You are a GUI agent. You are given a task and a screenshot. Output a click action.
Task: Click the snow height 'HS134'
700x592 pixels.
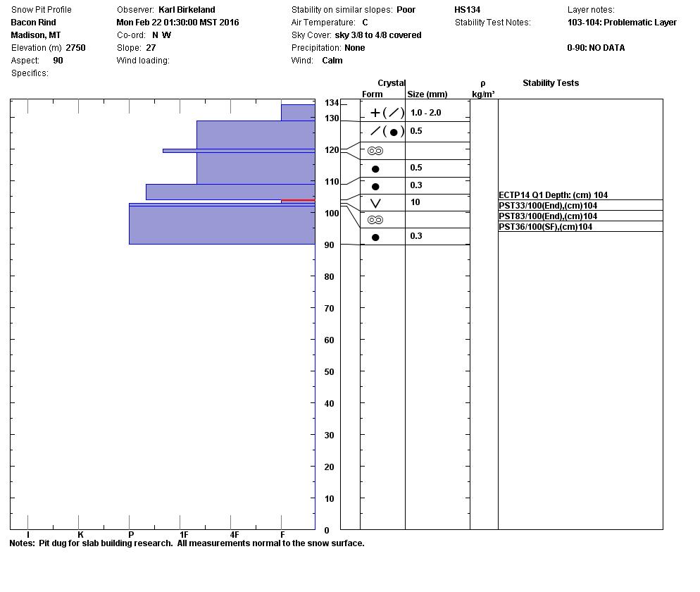(x=468, y=10)
